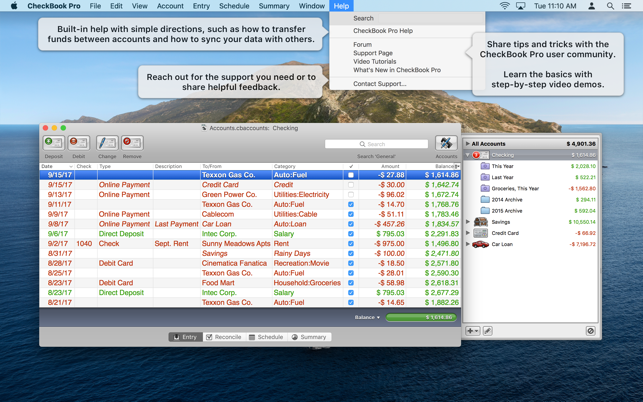Collapse the Checking account disclosure triangle
The height and width of the screenshot is (402, 643).
tap(467, 155)
